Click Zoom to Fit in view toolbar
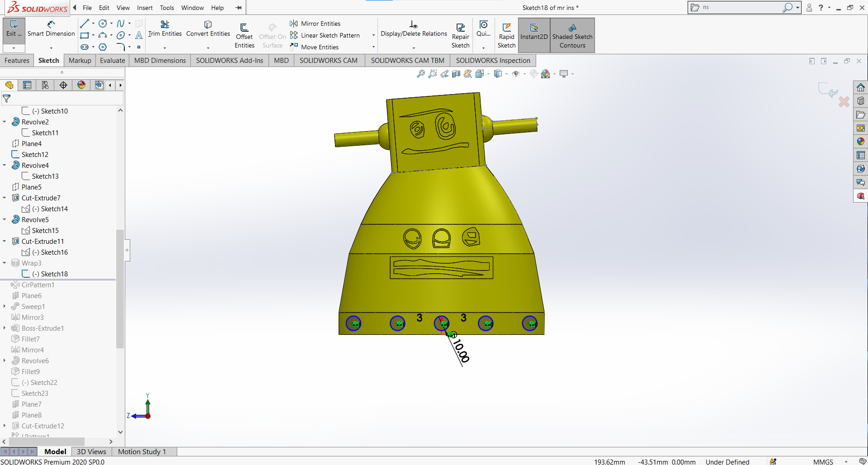This screenshot has height=465, width=868. click(x=421, y=74)
